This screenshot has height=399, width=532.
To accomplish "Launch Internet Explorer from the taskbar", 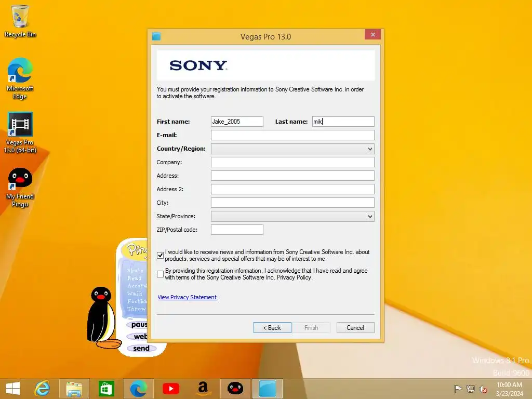I will 42,389.
